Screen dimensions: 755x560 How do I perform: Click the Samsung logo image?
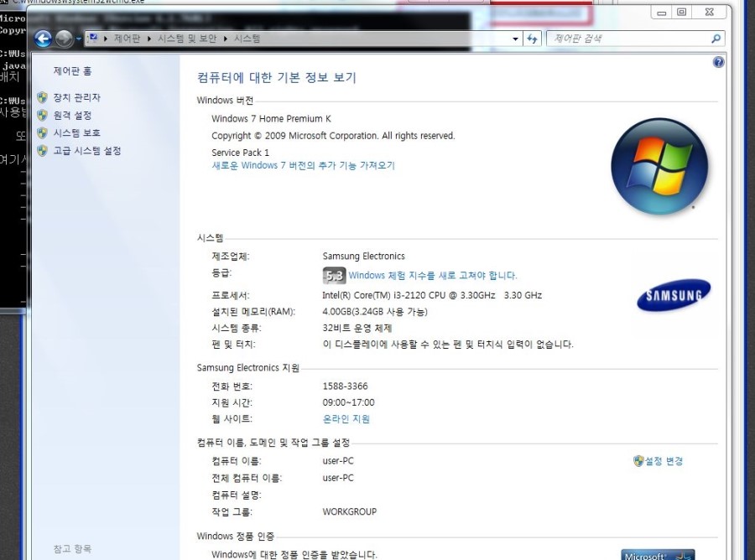(x=673, y=295)
